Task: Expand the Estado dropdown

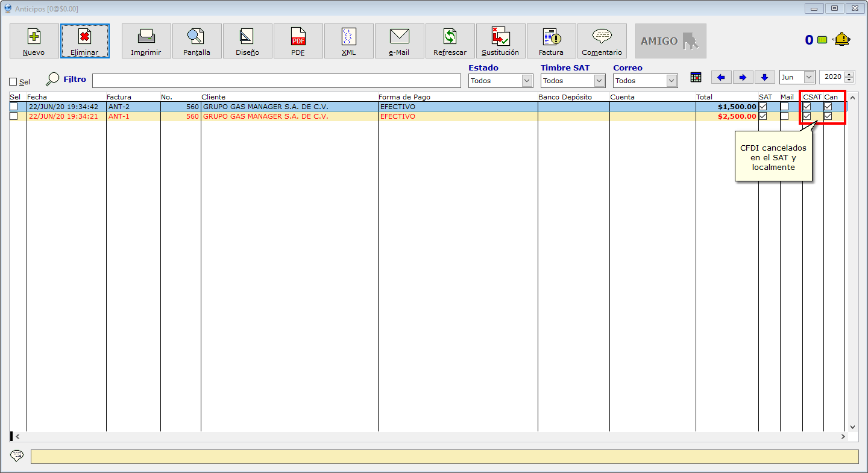Action: tap(527, 81)
